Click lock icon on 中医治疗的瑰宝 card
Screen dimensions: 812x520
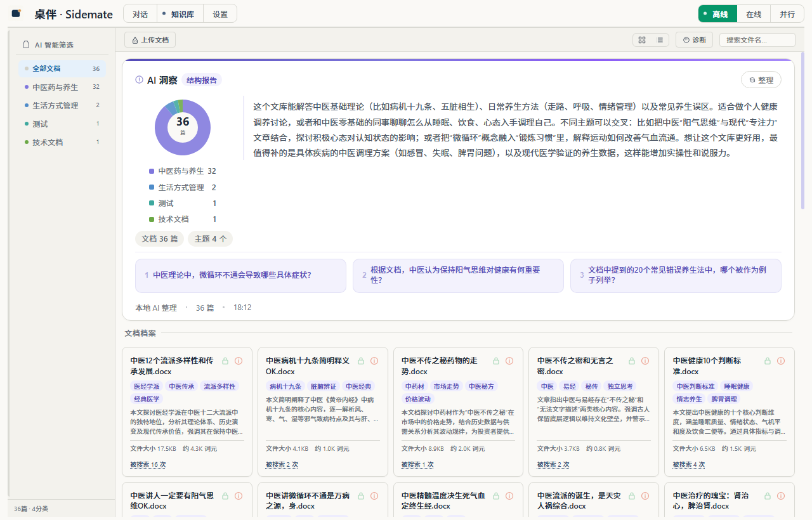[768, 496]
